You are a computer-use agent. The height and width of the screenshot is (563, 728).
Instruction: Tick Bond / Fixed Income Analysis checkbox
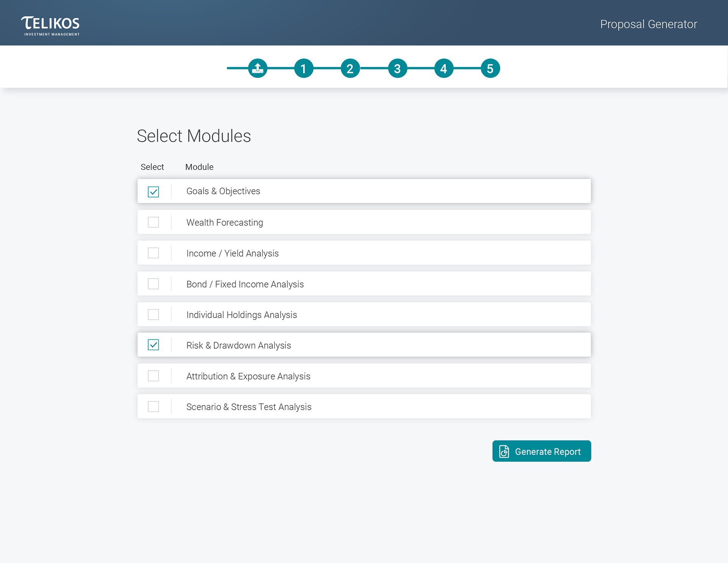click(x=153, y=284)
